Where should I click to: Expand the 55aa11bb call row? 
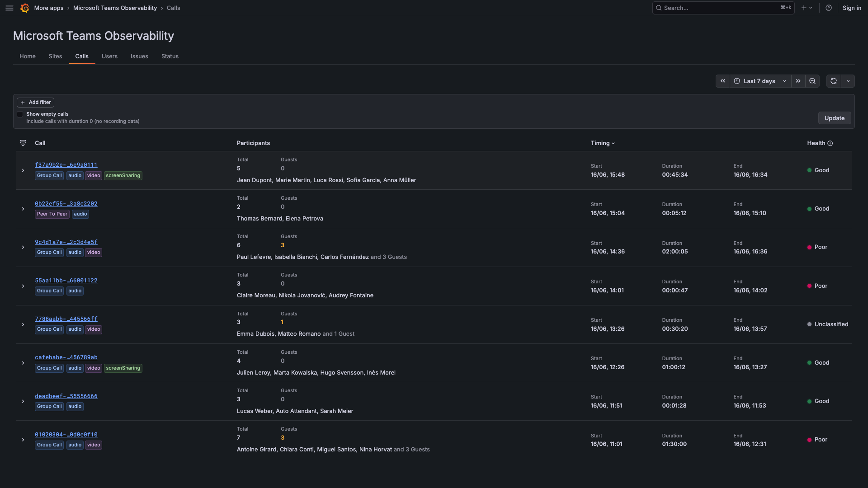(x=23, y=286)
